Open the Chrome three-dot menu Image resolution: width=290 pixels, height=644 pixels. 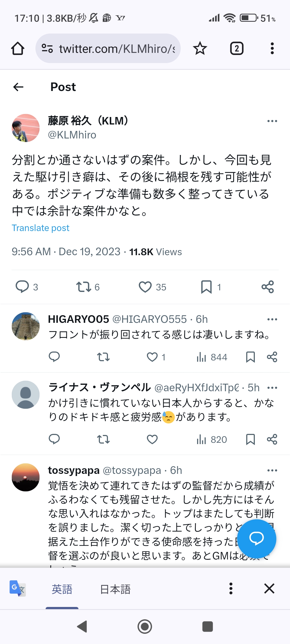click(272, 49)
